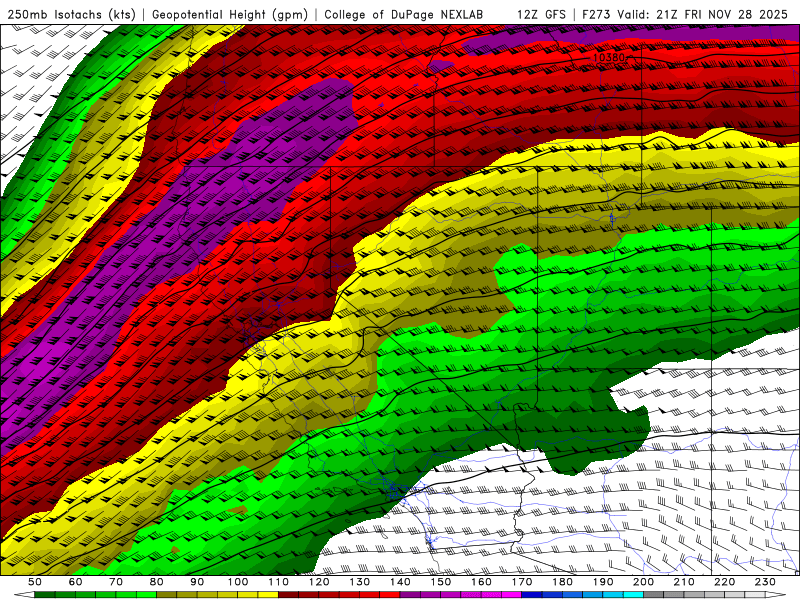
Task: Click the legend value '210'
Action: (x=684, y=582)
